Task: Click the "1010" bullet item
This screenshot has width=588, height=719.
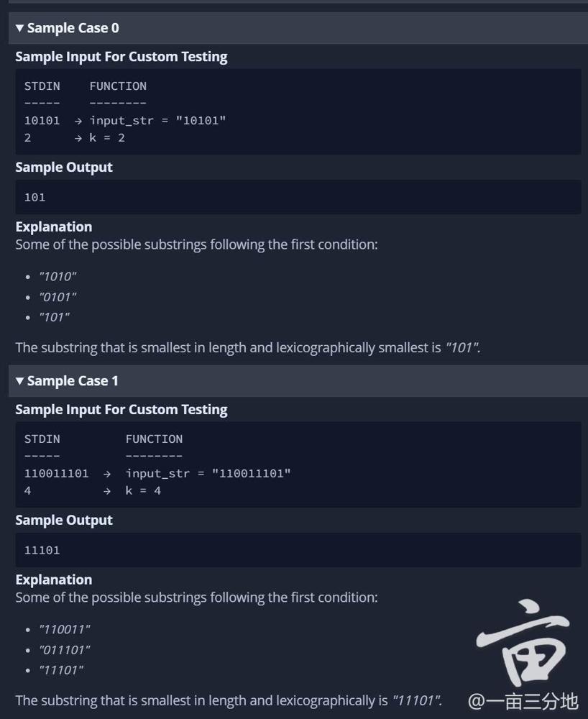Action: click(58, 276)
